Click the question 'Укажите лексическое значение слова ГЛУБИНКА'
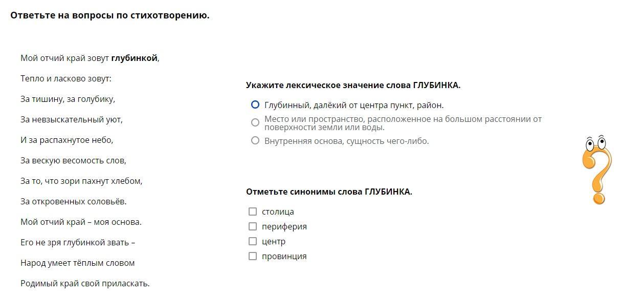Screen dimensions: 644x295 point(353,86)
